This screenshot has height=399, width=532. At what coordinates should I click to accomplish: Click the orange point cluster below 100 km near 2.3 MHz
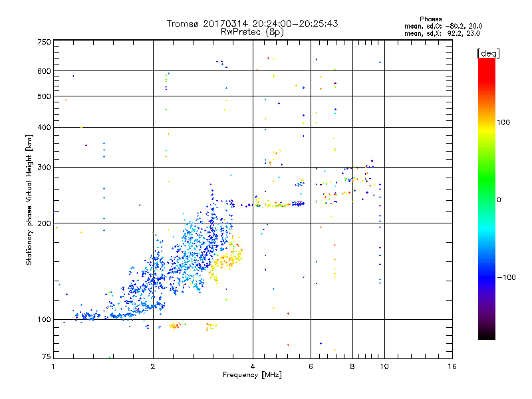[176, 326]
